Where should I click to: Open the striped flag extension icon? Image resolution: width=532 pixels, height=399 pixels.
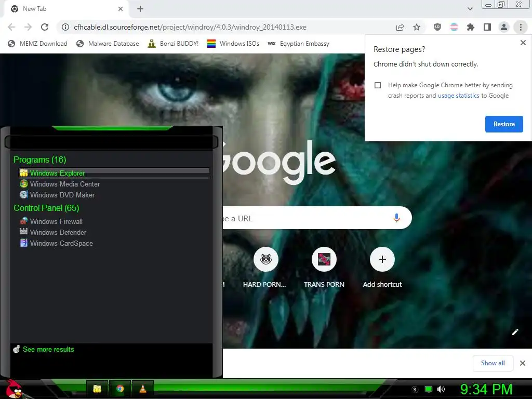(x=454, y=27)
